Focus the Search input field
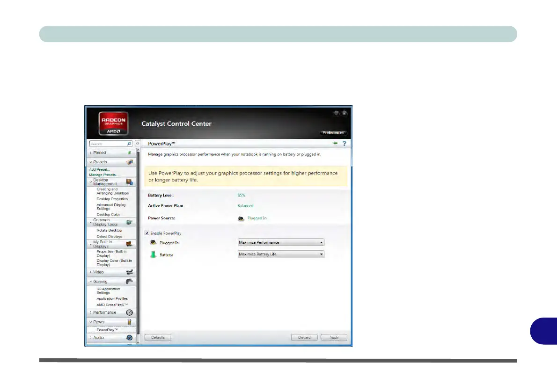 point(108,144)
